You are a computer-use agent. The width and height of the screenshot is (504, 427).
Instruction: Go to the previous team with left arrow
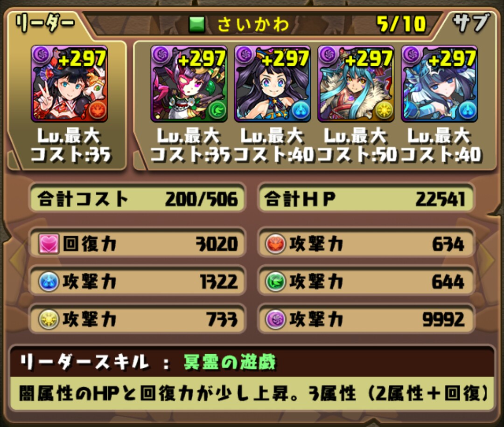coord(16,260)
